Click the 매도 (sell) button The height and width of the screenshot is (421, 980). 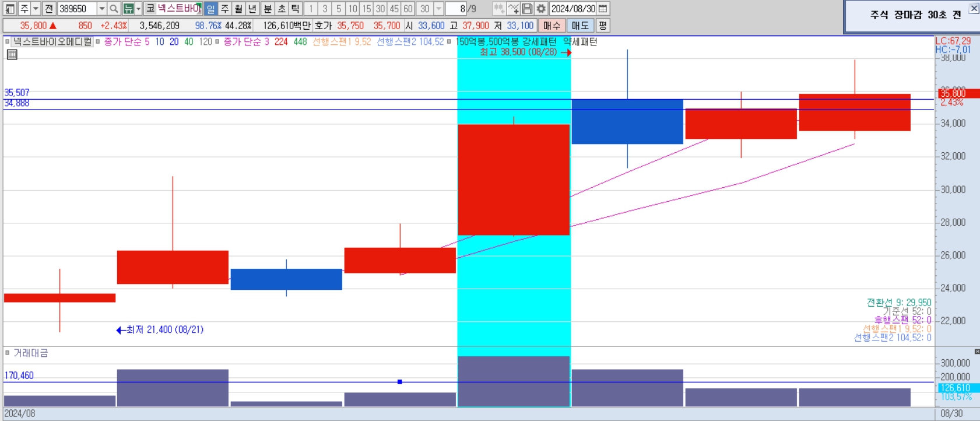point(580,26)
